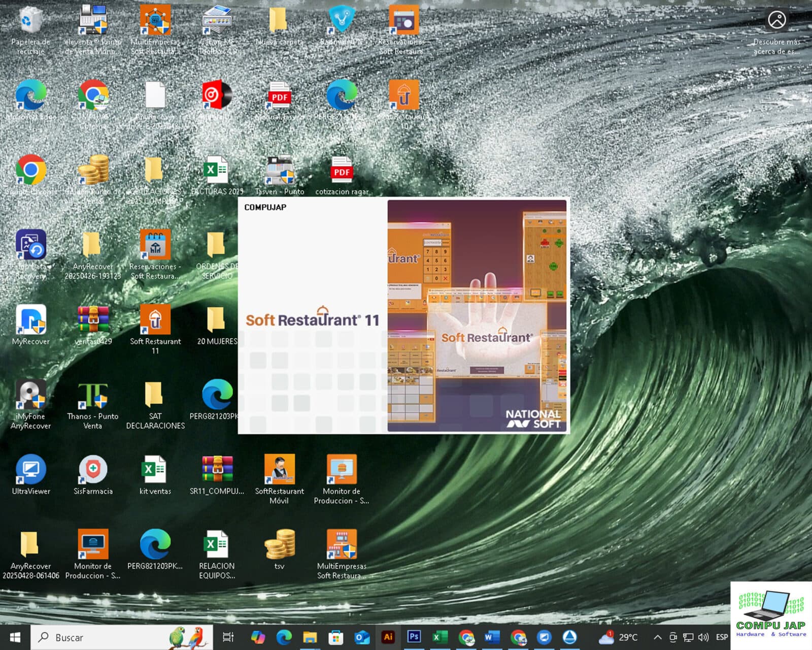Click the Buscar taskbar search box

[122, 637]
